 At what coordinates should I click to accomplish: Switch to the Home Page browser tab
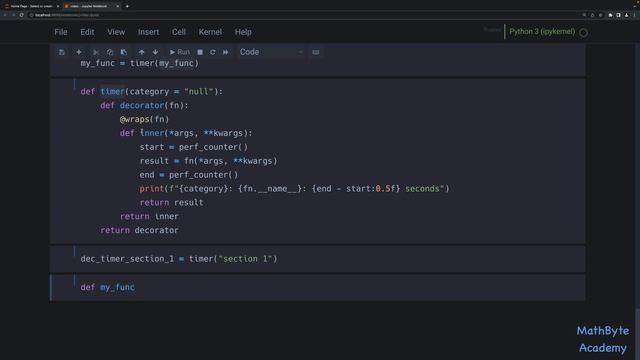tap(31, 6)
